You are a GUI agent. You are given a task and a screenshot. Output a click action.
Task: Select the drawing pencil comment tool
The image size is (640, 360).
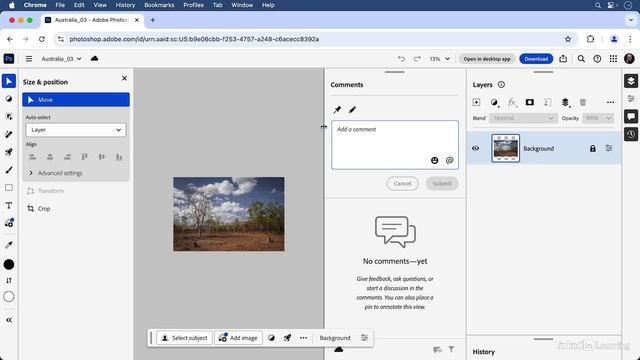352,109
